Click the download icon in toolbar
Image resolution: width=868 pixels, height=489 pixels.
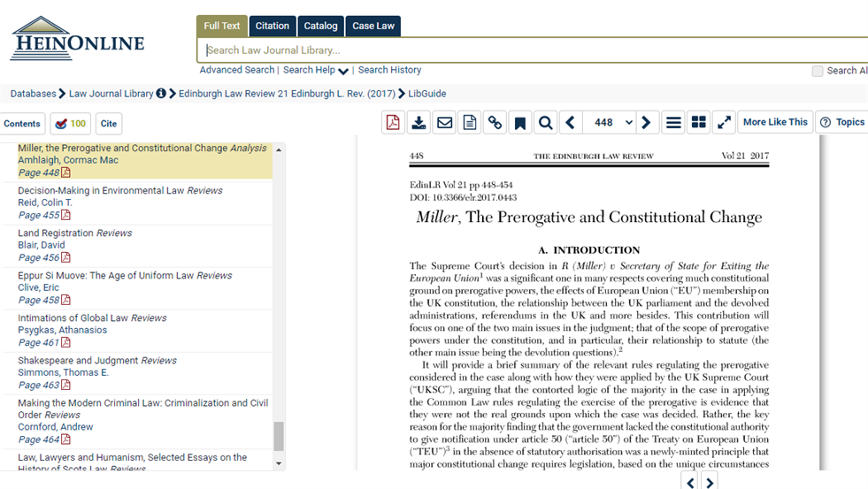pyautogui.click(x=419, y=122)
